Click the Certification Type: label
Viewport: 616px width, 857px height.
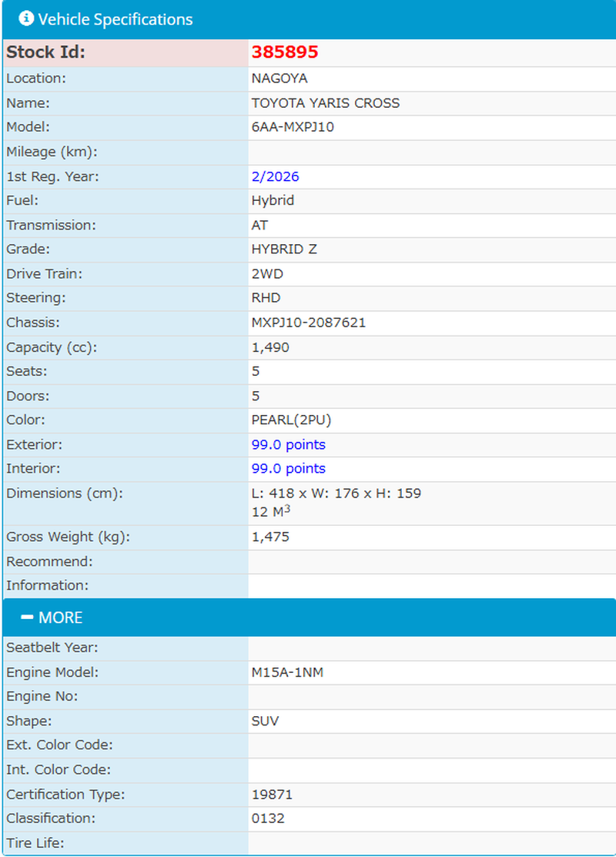tap(65, 794)
